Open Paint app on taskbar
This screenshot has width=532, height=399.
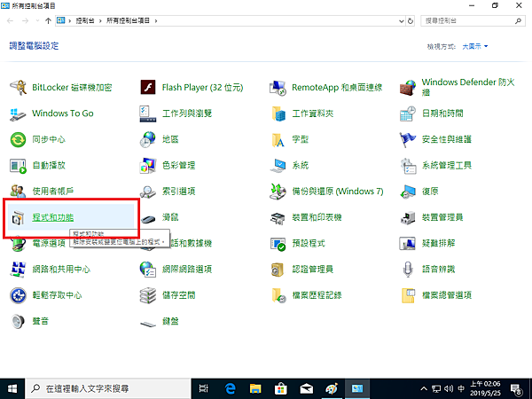pos(332,388)
